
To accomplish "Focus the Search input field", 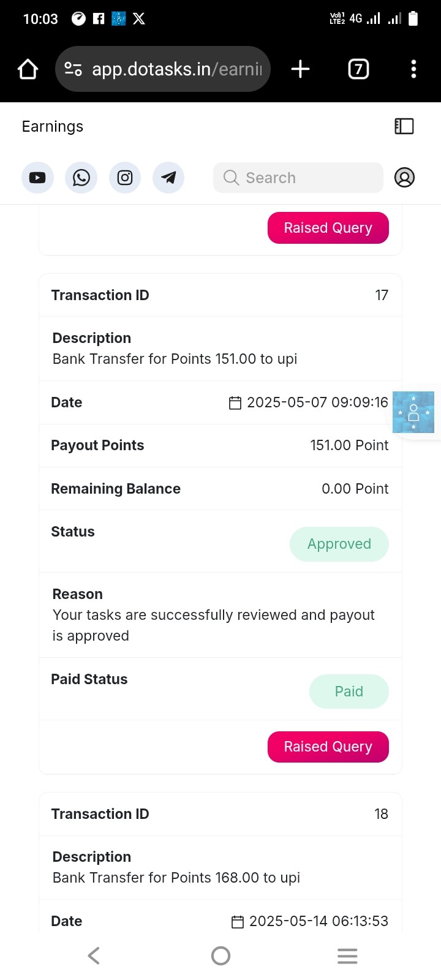I will [298, 178].
